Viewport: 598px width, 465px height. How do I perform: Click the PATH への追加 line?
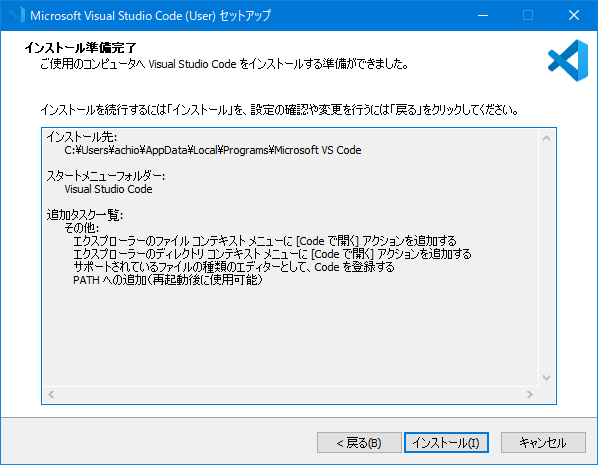coord(168,280)
